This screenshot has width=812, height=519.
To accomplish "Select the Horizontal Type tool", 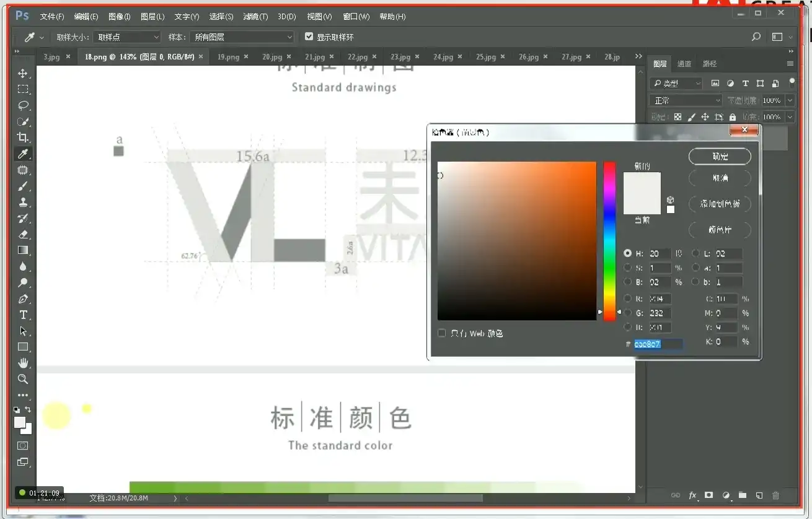I will coord(23,315).
